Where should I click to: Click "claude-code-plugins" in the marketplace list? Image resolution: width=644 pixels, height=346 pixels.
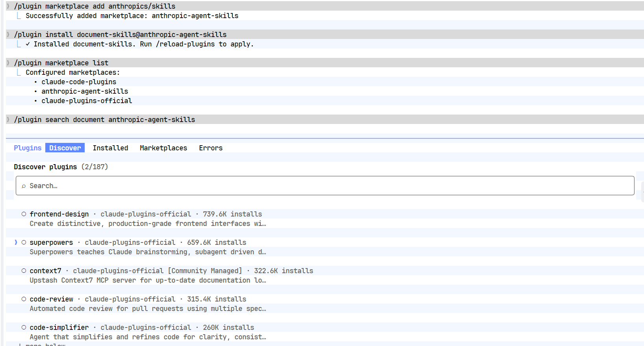coord(79,82)
